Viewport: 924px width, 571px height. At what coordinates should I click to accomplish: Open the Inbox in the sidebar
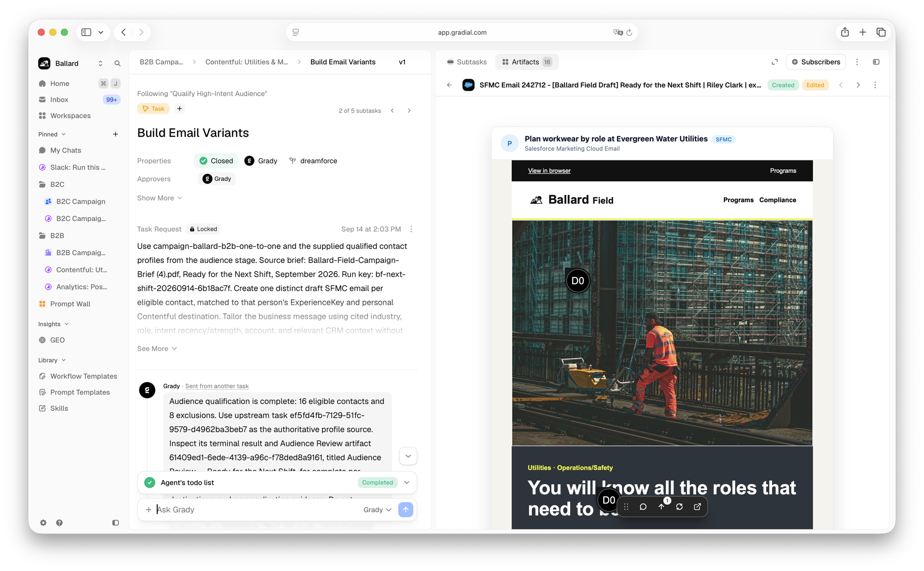pyautogui.click(x=79, y=99)
